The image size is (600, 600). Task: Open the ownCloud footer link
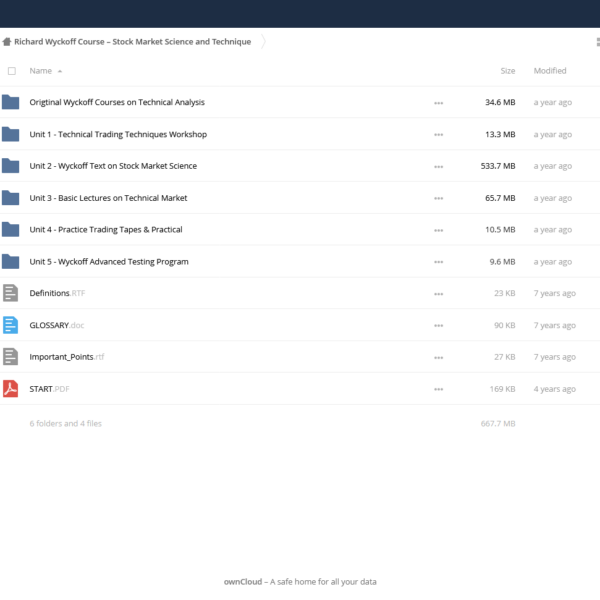point(243,582)
